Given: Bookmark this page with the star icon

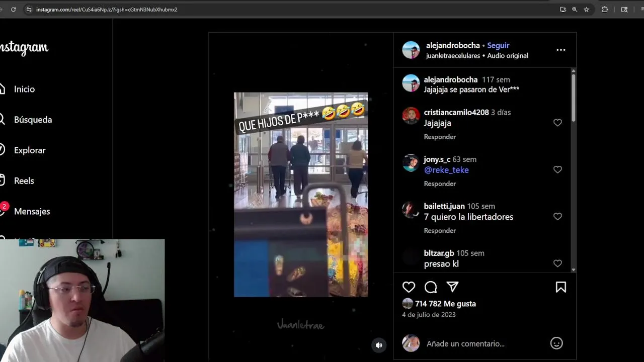Looking at the screenshot, I should (x=586, y=10).
